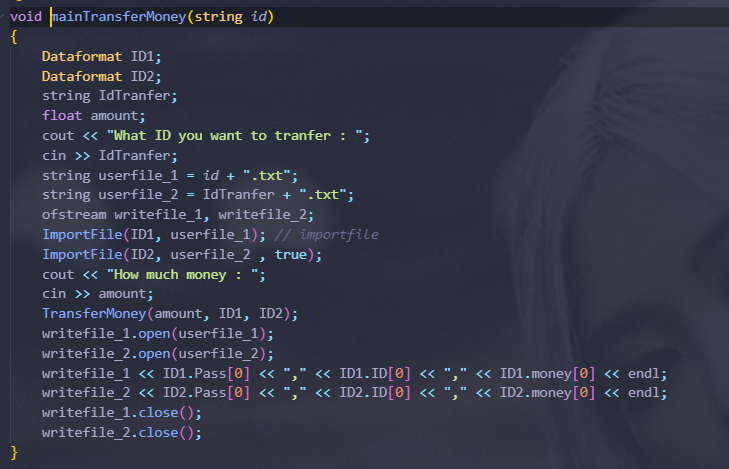Click 'open' in 'writefile_2.open(userfile_2)'
The image size is (729, 469).
click(154, 354)
